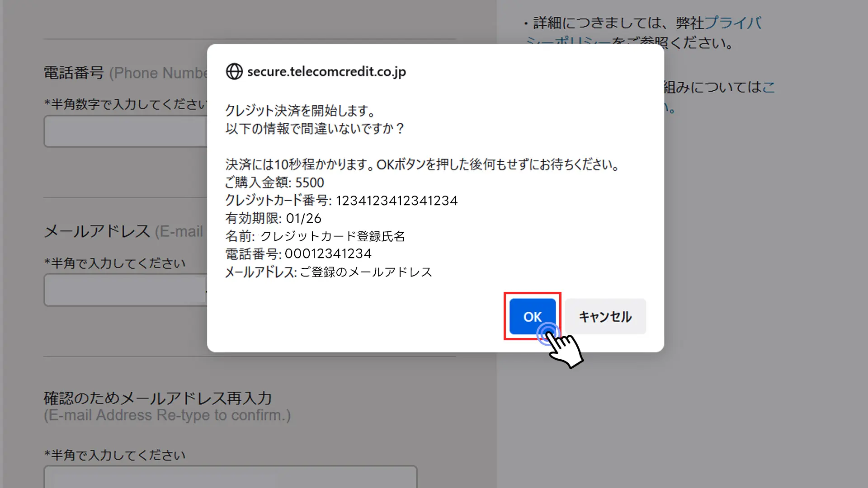868x488 pixels.
Task: Click the 電話番号: 00012341234 line in dialog
Action: coord(298,254)
